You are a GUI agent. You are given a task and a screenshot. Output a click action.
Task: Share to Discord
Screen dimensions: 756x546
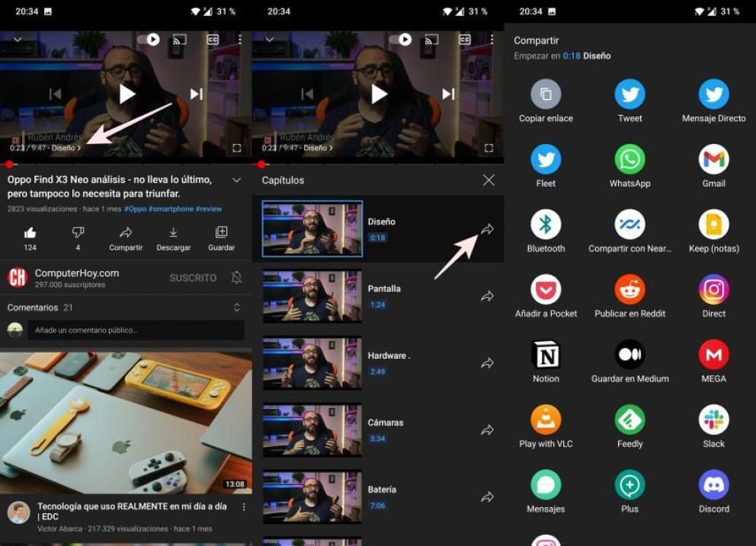(x=713, y=485)
